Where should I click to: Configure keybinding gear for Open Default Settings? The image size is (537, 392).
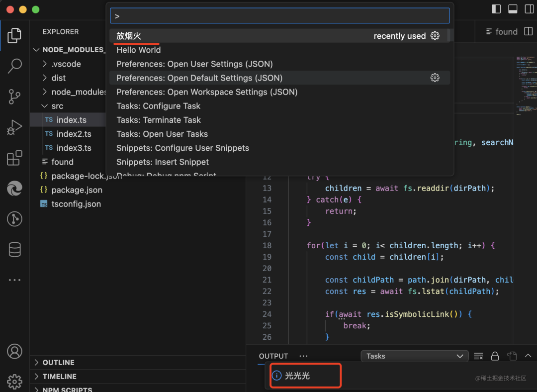pyautogui.click(x=435, y=78)
